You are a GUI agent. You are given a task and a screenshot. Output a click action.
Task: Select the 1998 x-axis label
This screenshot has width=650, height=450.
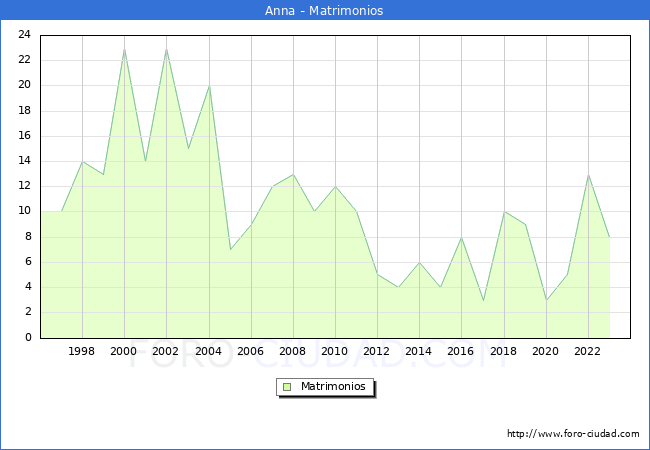(82, 351)
